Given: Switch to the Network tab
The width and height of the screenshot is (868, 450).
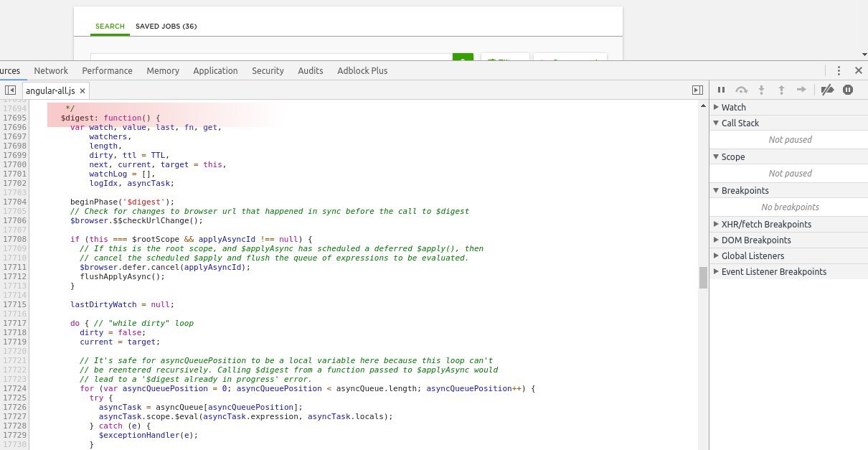Looking at the screenshot, I should click(x=51, y=70).
